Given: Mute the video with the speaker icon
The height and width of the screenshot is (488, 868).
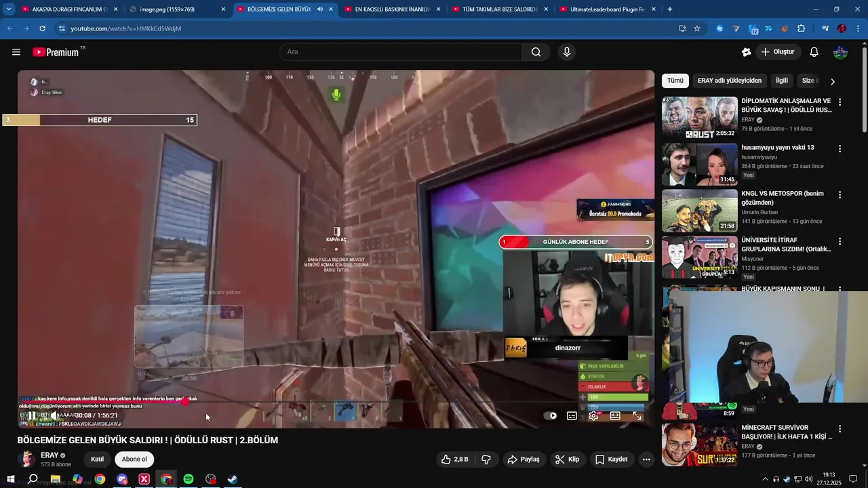Looking at the screenshot, I should (x=55, y=415).
